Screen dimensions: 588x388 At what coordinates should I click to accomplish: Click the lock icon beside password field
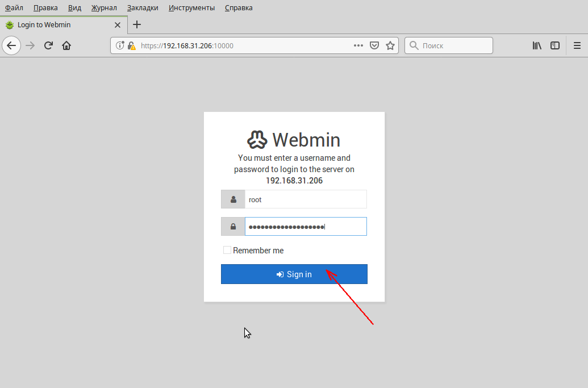click(233, 227)
